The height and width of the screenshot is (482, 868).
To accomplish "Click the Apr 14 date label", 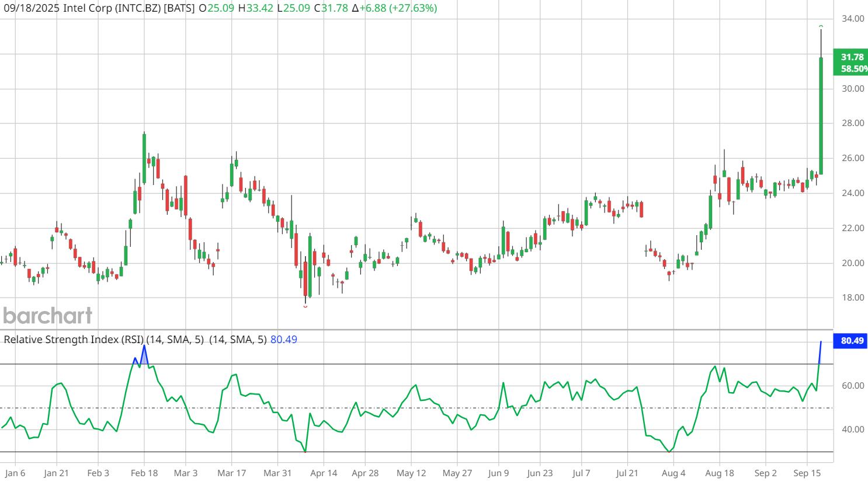I will (x=324, y=473).
